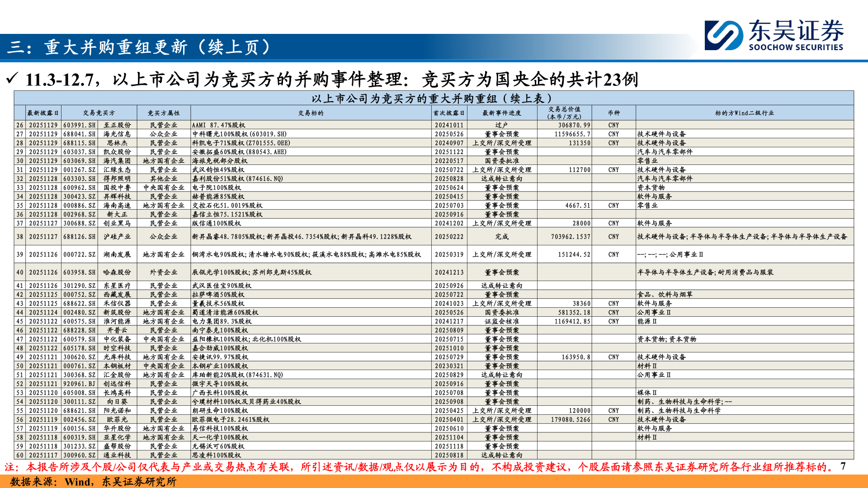Click the stock code 603037.SH

pos(80,152)
